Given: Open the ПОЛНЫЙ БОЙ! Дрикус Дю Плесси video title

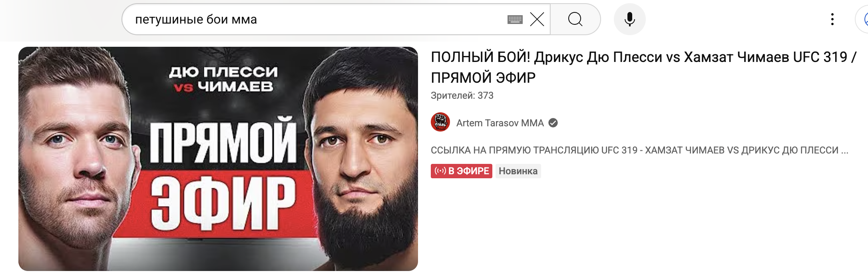Looking at the screenshot, I should [x=643, y=67].
